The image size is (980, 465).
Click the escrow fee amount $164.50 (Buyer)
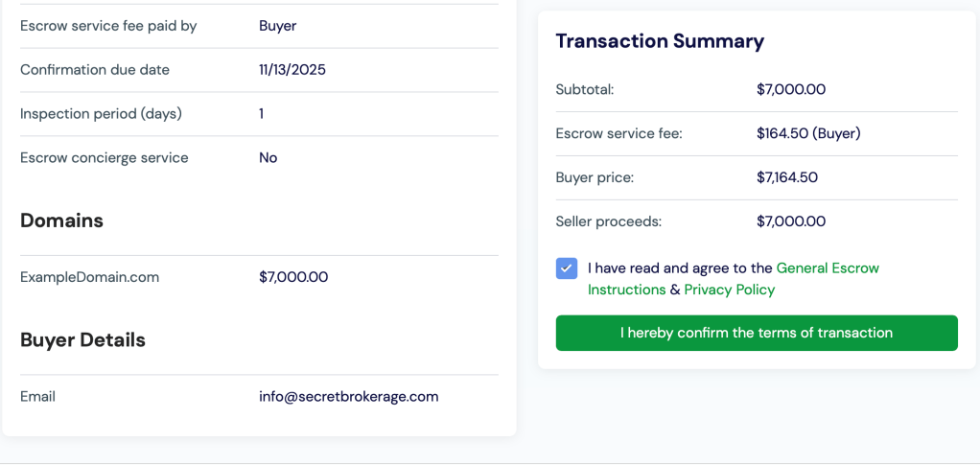[x=808, y=133]
